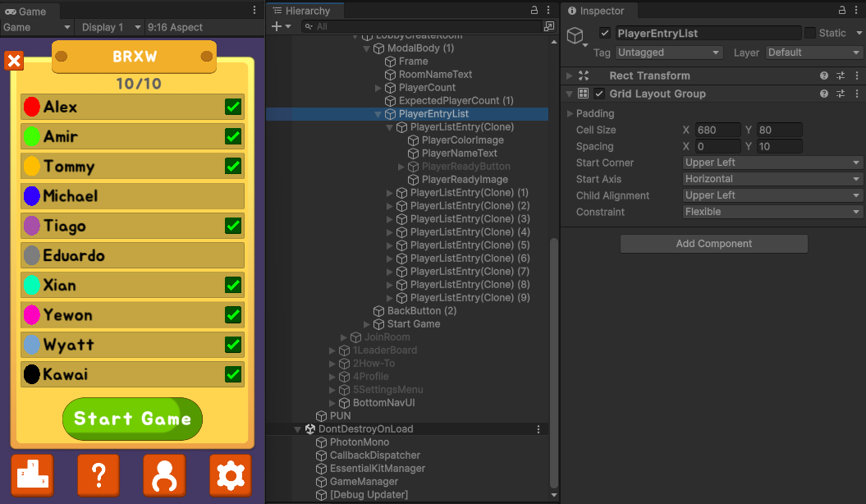The height and width of the screenshot is (504, 866).
Task: Open the Start Corner dropdown
Action: click(x=772, y=163)
